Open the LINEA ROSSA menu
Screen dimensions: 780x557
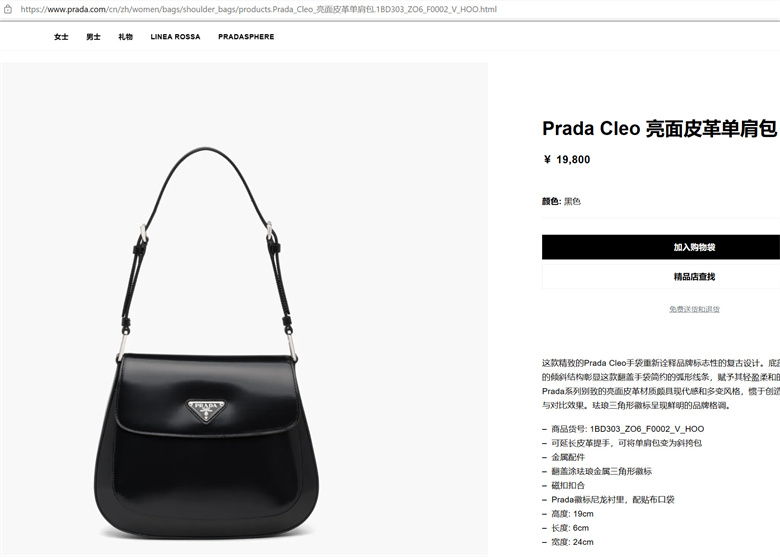point(175,37)
